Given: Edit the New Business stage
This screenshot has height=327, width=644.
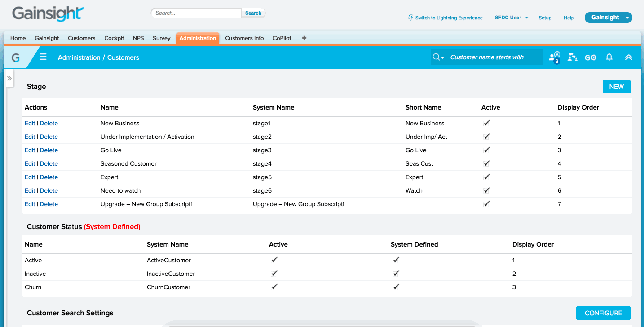Looking at the screenshot, I should tap(30, 123).
